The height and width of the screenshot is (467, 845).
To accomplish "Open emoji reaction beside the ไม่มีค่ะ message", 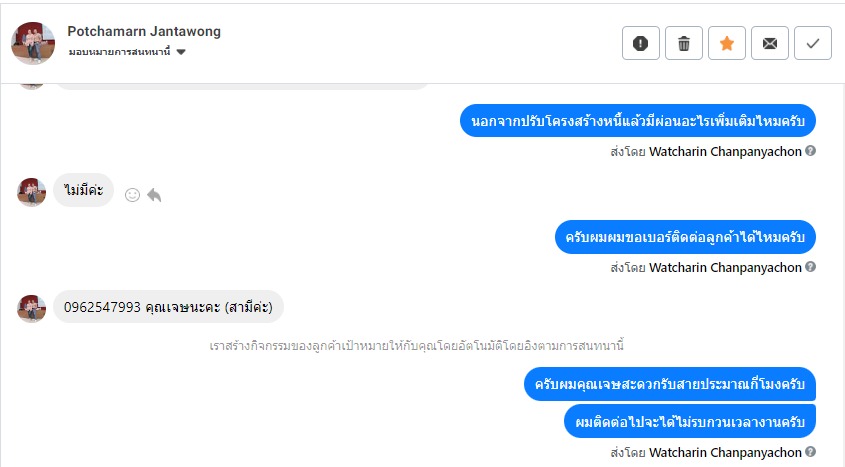I will tap(132, 195).
